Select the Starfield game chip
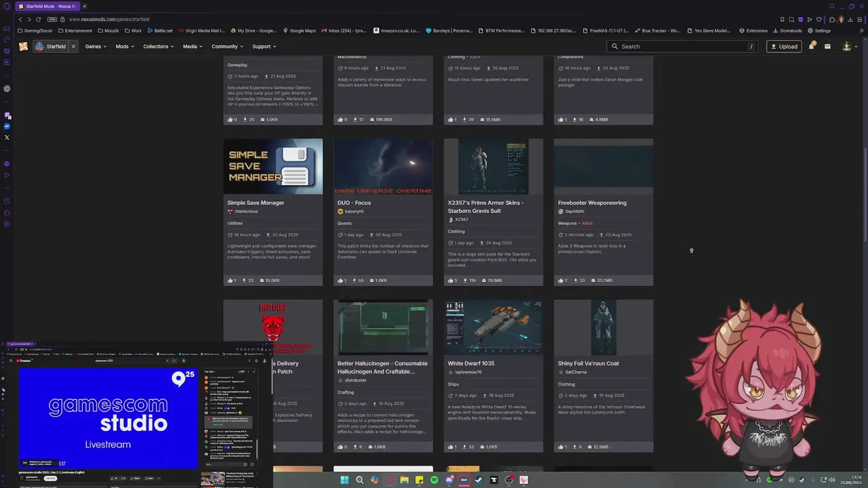Image resolution: width=868 pixels, height=488 pixels. pos(51,46)
